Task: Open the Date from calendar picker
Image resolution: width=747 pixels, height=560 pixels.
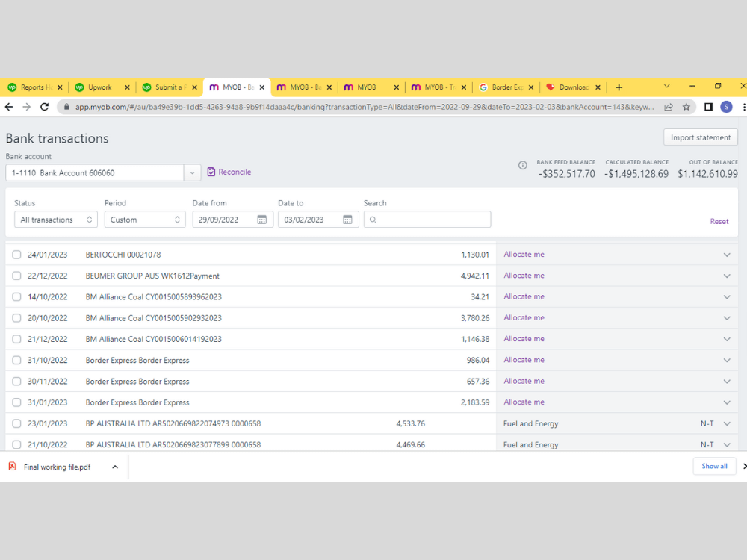Action: point(262,220)
